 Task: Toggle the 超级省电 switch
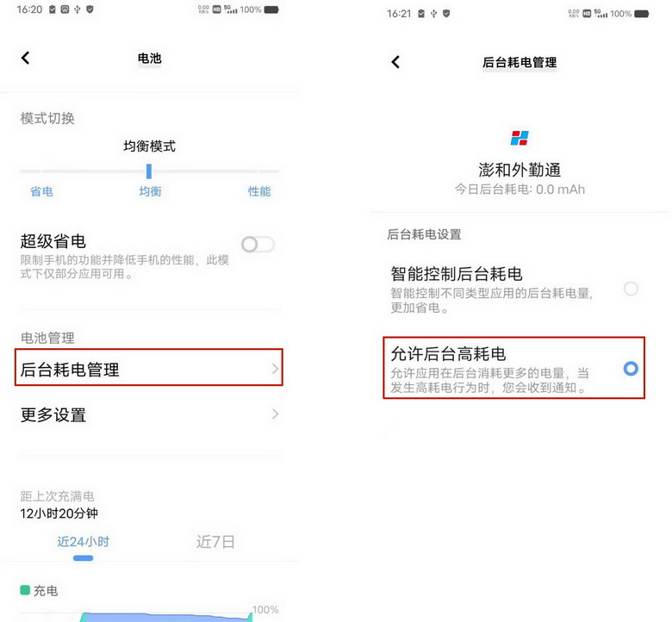coord(258,245)
